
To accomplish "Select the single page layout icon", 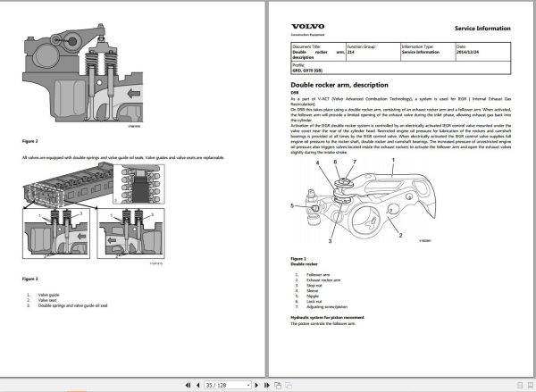I will pyautogui.click(x=520, y=386).
